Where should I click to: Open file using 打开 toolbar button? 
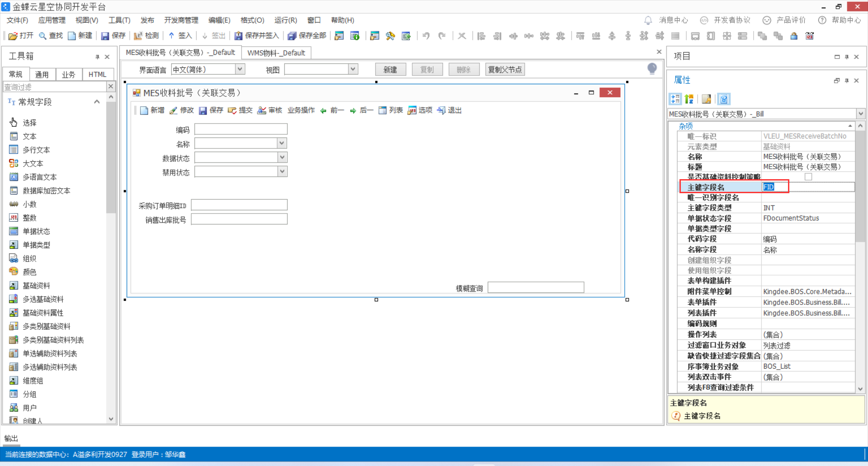click(x=21, y=36)
